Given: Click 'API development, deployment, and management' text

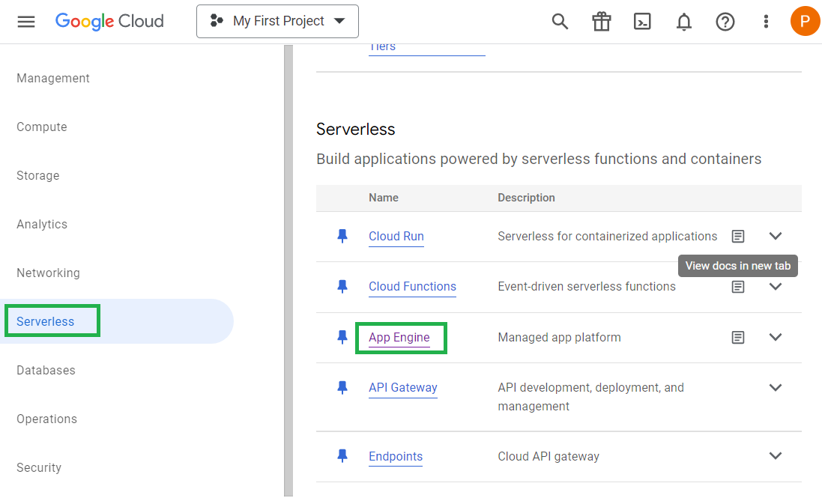Looking at the screenshot, I should [x=590, y=397].
